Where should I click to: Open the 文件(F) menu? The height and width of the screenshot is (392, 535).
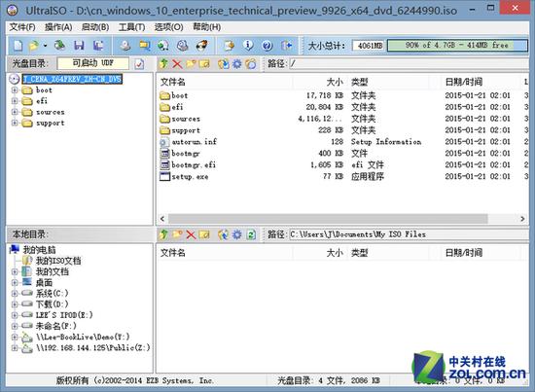point(22,27)
